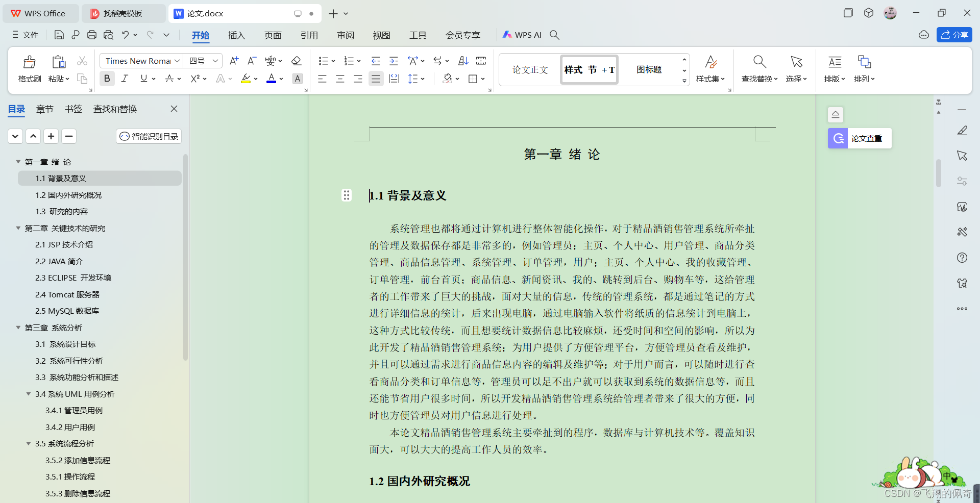Screen dimensions: 980x503
Task: Collapse the 第二章 关键技术的研究 node
Action: 18,228
